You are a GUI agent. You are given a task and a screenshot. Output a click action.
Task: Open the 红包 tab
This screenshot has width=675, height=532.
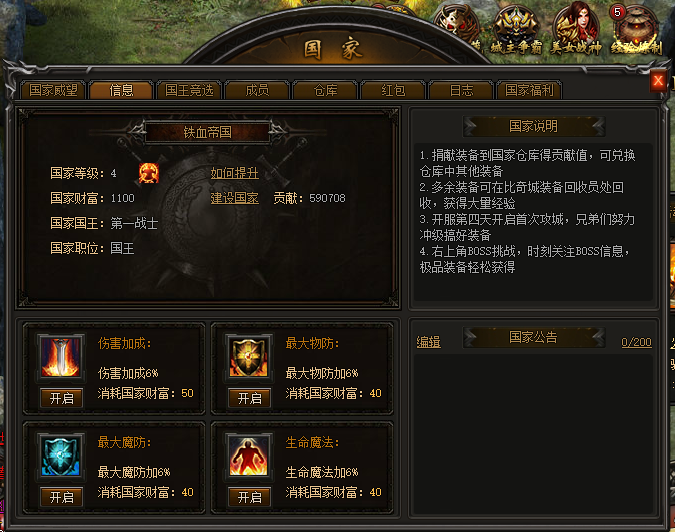393,90
